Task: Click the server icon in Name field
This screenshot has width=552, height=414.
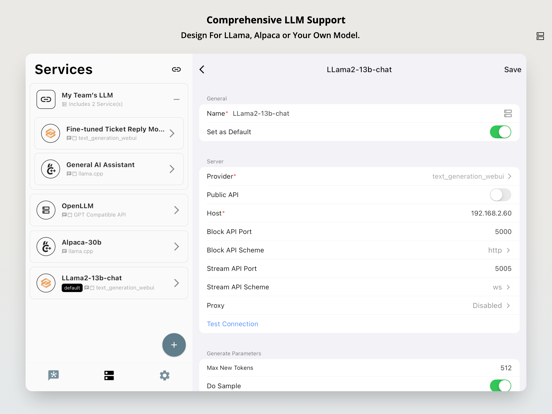Action: pos(508,113)
